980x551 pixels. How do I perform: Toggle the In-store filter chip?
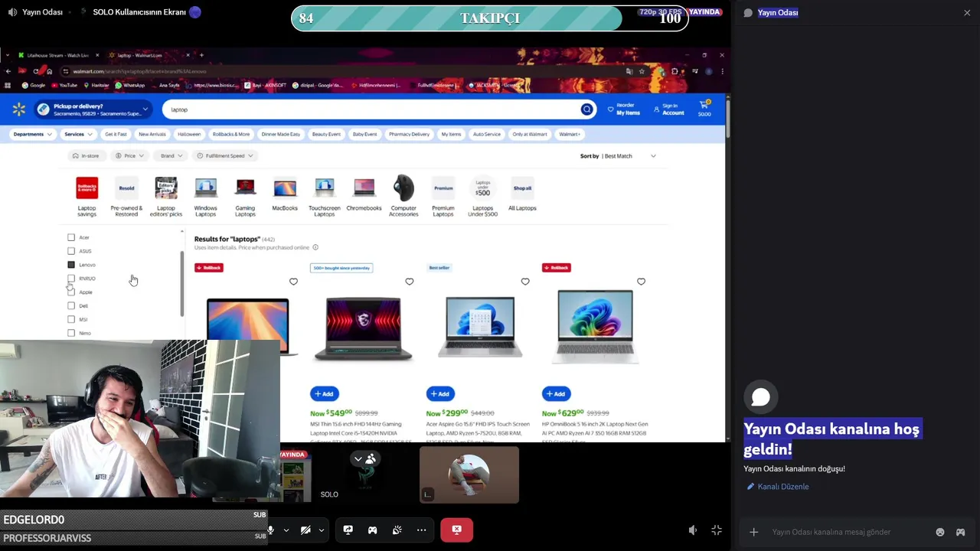(x=86, y=156)
